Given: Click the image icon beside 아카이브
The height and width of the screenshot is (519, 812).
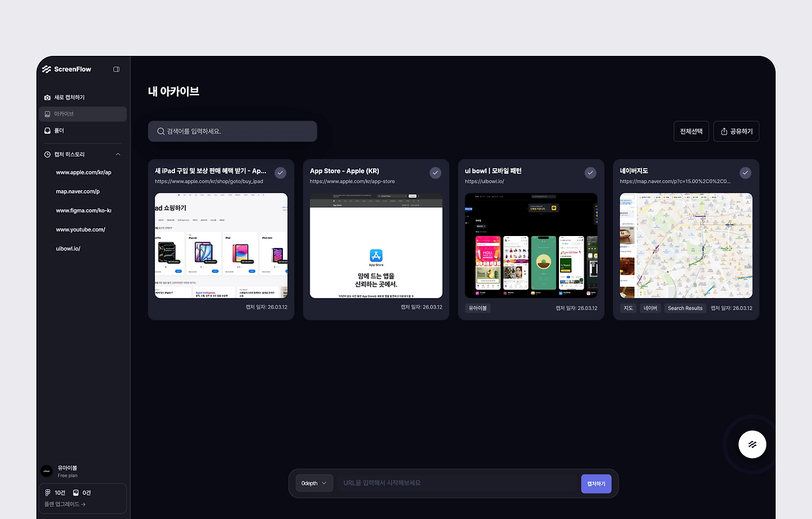Looking at the screenshot, I should (x=48, y=114).
